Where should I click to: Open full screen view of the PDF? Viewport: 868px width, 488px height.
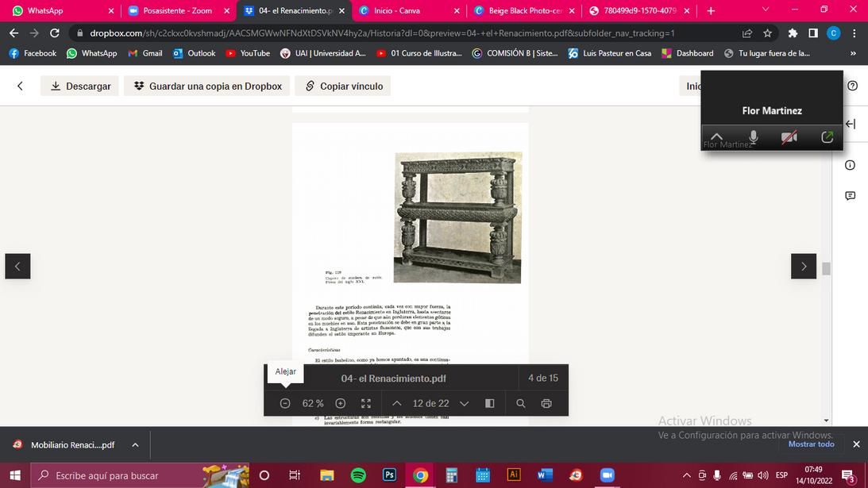pos(366,403)
